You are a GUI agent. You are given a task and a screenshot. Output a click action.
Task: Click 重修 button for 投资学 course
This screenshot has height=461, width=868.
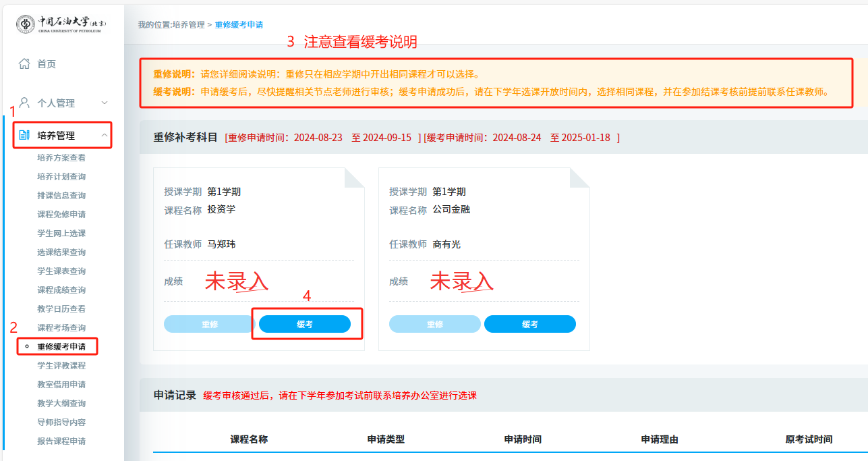point(209,324)
